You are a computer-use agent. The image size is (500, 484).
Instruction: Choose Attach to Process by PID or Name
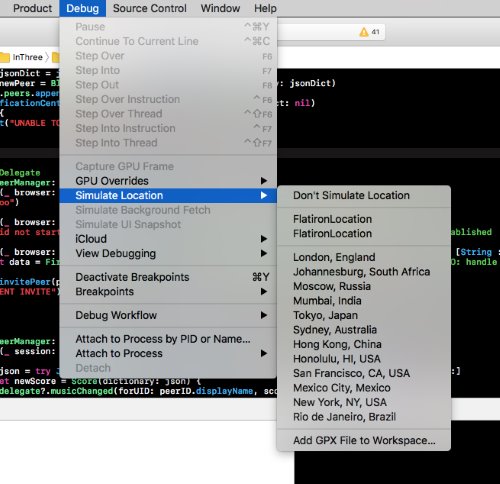[168, 339]
